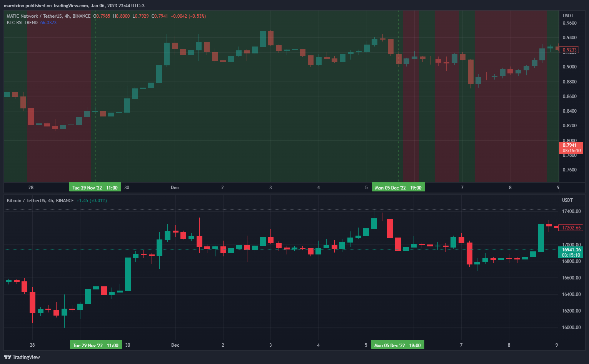Click the 0.8400 price scale label

coord(569,111)
